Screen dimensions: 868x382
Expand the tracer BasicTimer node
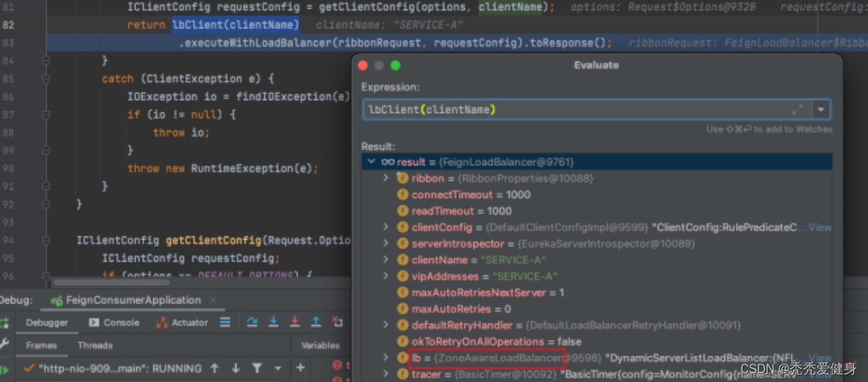pos(386,374)
